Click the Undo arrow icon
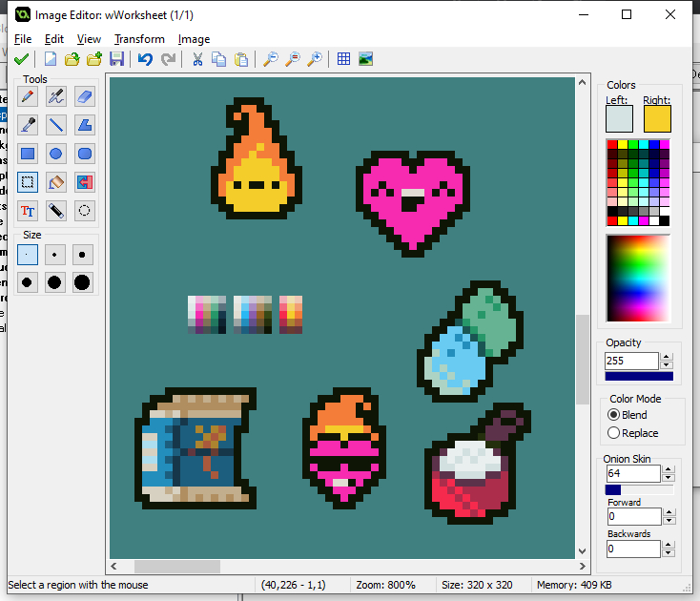Viewport: 700px width, 601px height. [145, 59]
